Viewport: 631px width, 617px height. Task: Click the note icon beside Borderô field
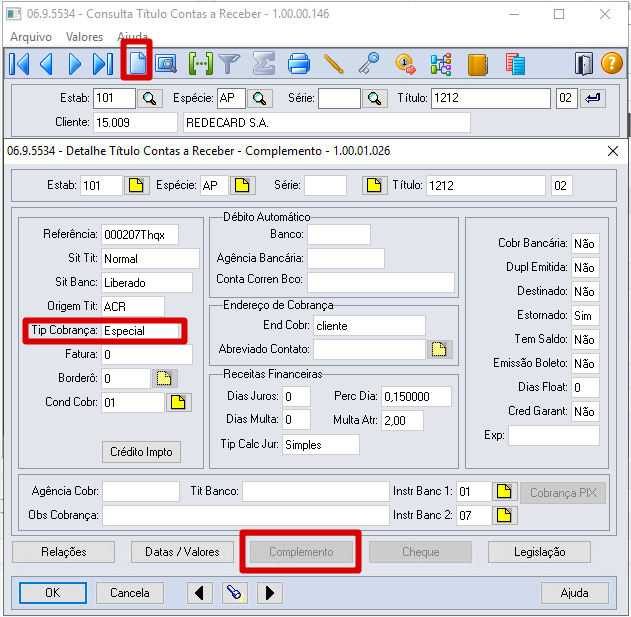pos(164,378)
